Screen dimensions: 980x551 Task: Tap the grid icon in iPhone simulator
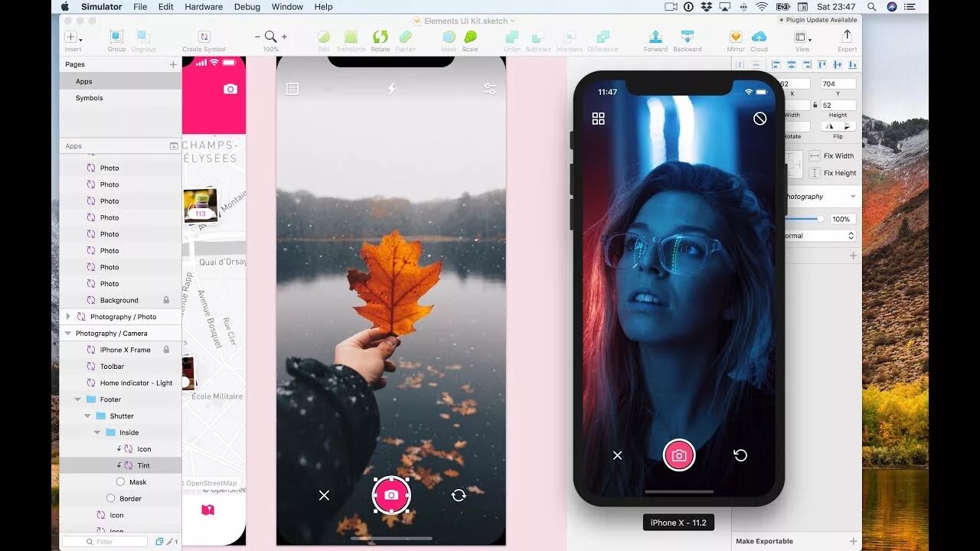[599, 119]
